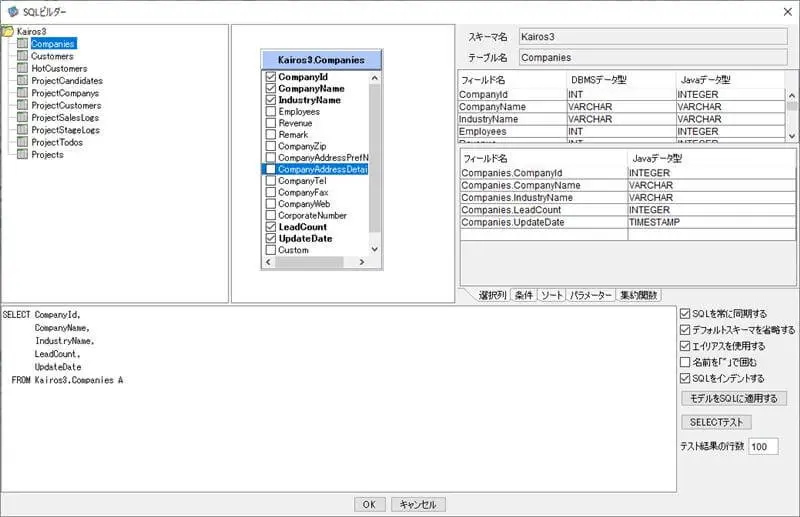Check the CompanyZip column checkbox
800x517 pixels.
(x=271, y=146)
